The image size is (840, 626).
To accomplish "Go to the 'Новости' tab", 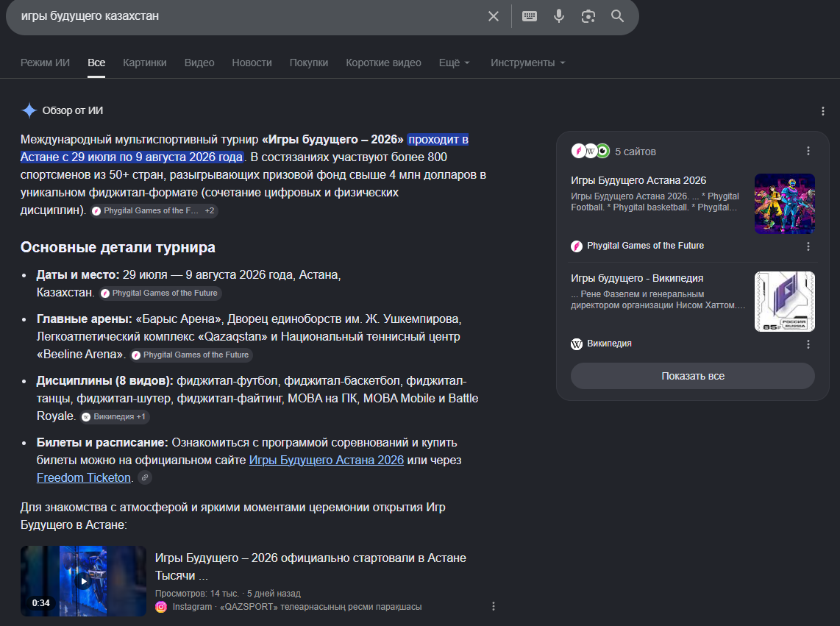I will click(x=252, y=63).
